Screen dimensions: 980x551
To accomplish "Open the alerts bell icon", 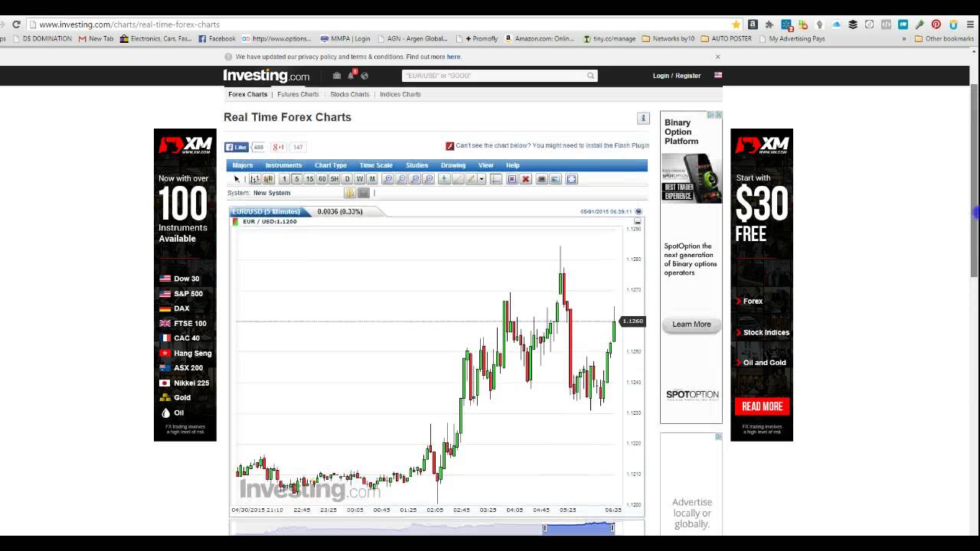I will click(351, 75).
